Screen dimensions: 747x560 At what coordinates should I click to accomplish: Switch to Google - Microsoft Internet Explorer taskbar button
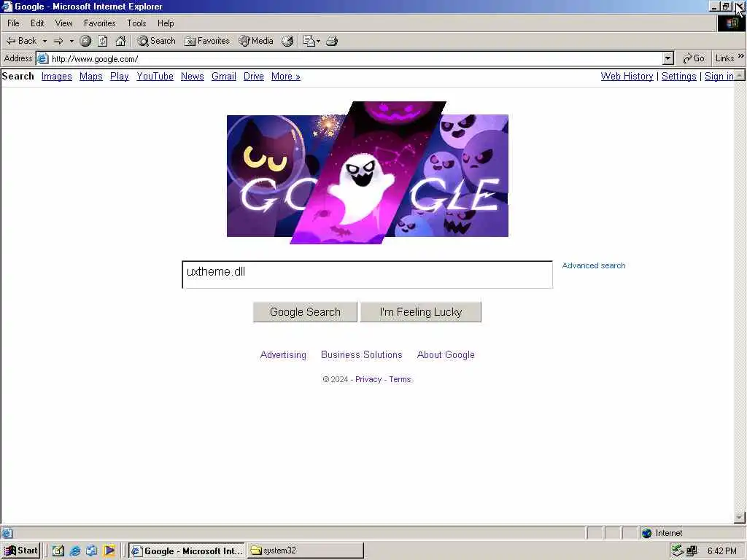[187, 551]
